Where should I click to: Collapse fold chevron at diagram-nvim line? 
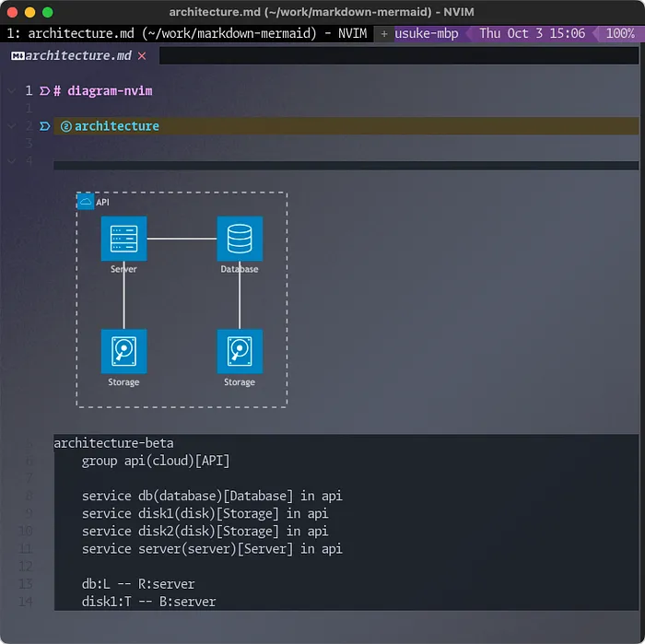pos(11,90)
